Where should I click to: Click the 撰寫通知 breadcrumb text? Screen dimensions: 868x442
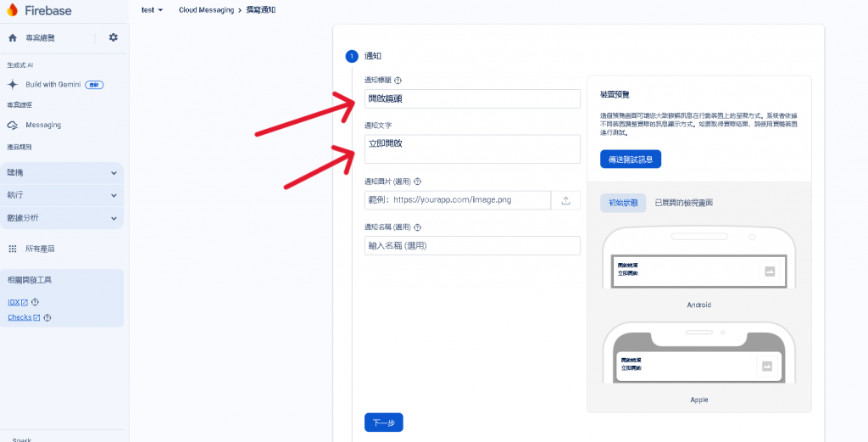[261, 10]
